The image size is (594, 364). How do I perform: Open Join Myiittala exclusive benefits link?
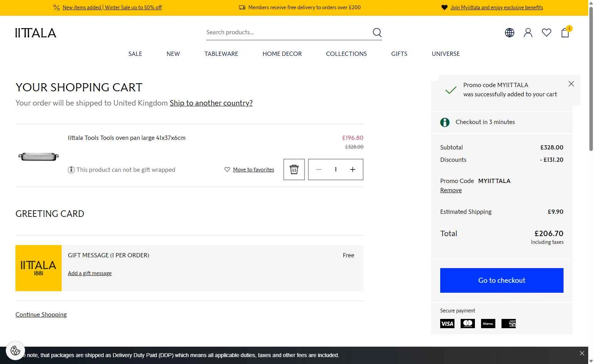tap(496, 7)
